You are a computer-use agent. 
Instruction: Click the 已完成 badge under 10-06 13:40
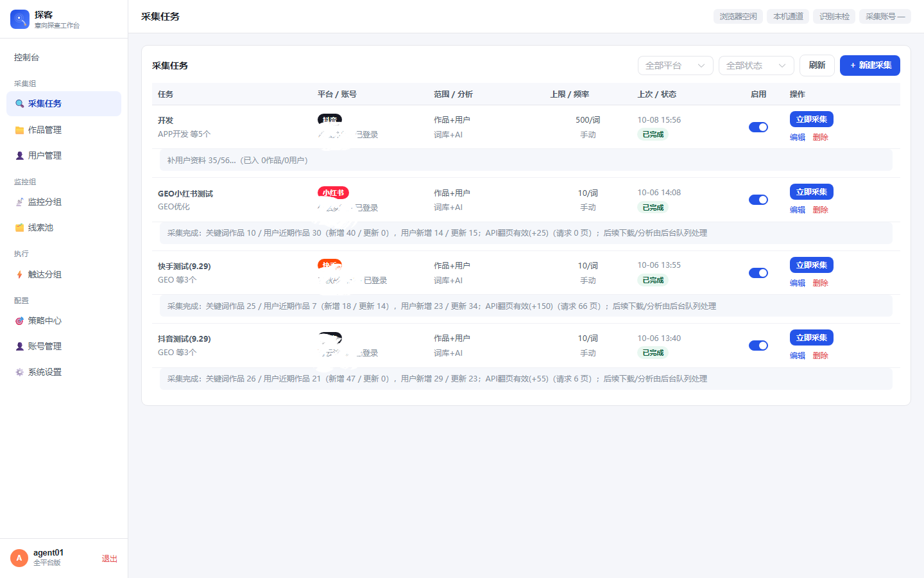point(653,353)
